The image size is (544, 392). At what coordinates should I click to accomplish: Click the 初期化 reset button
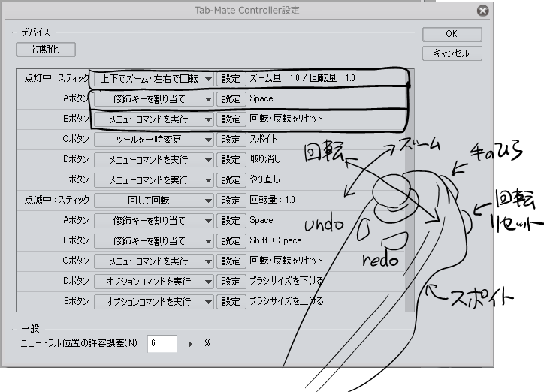point(45,50)
